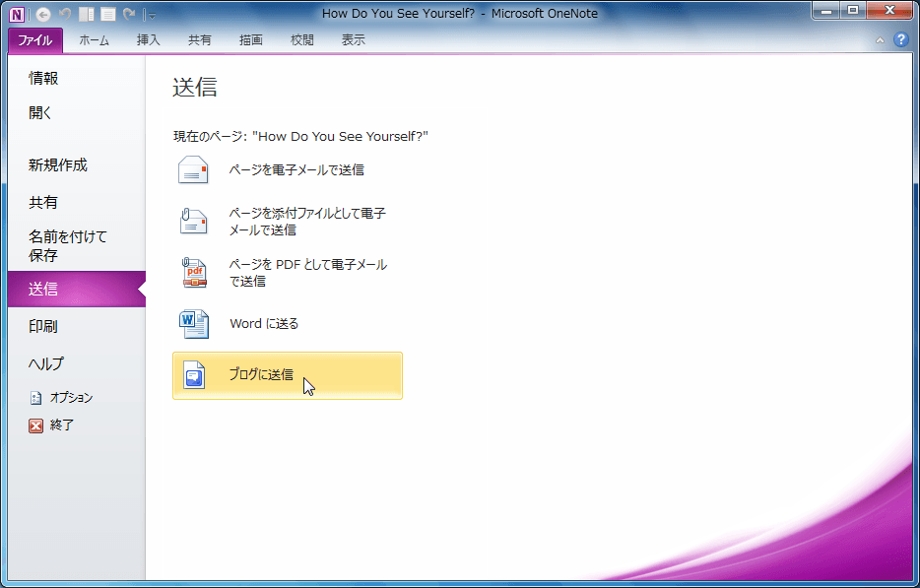Switch to the 表示 ribbon tab
Viewport: 920px width, 588px height.
[x=354, y=40]
